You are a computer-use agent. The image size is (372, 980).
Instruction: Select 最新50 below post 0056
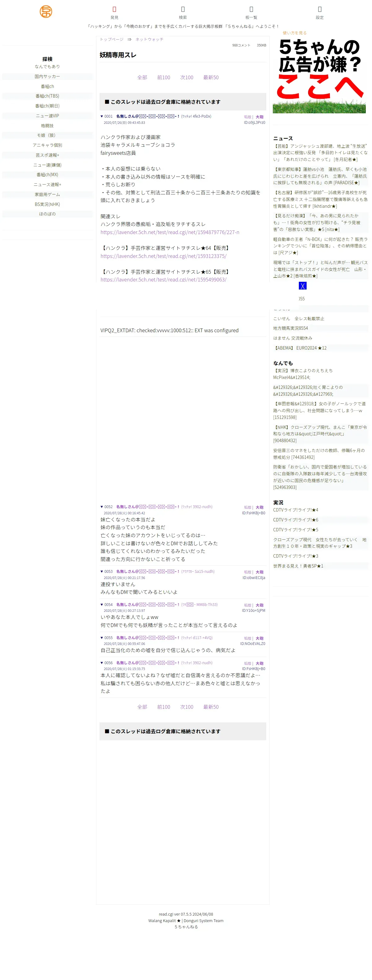211,707
